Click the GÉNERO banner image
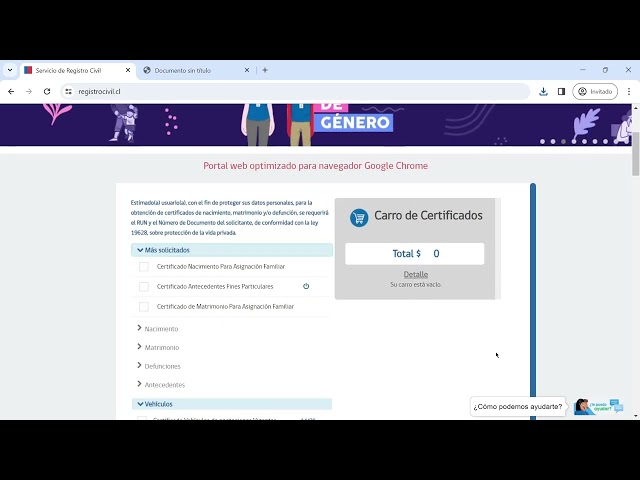Screen dimensions: 640x480 click(x=316, y=124)
